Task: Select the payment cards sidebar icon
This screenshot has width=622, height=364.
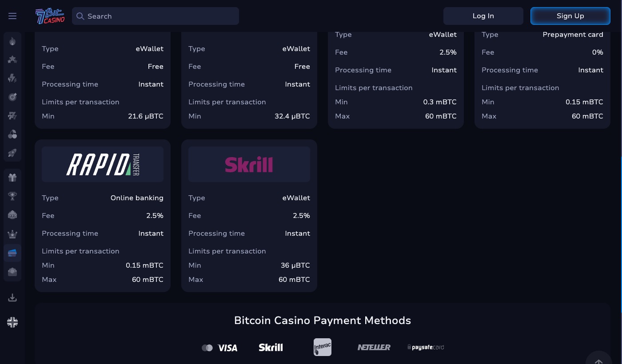Action: pyautogui.click(x=12, y=253)
